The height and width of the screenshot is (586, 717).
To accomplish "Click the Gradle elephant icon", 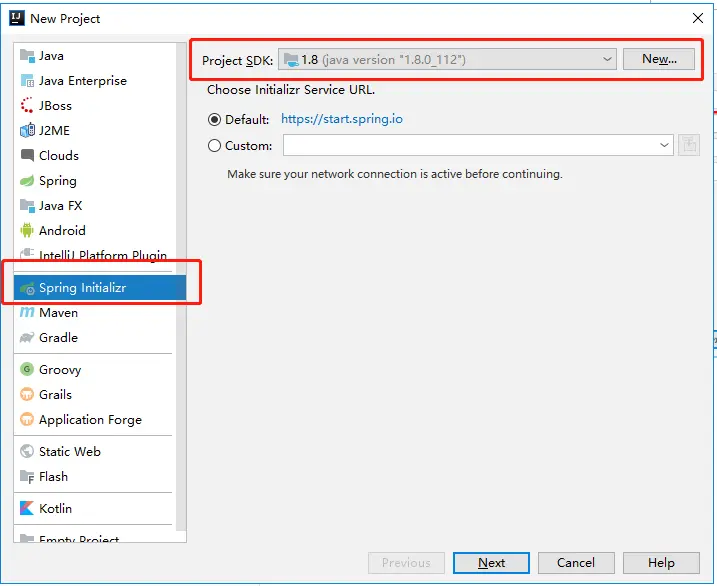I will 27,338.
